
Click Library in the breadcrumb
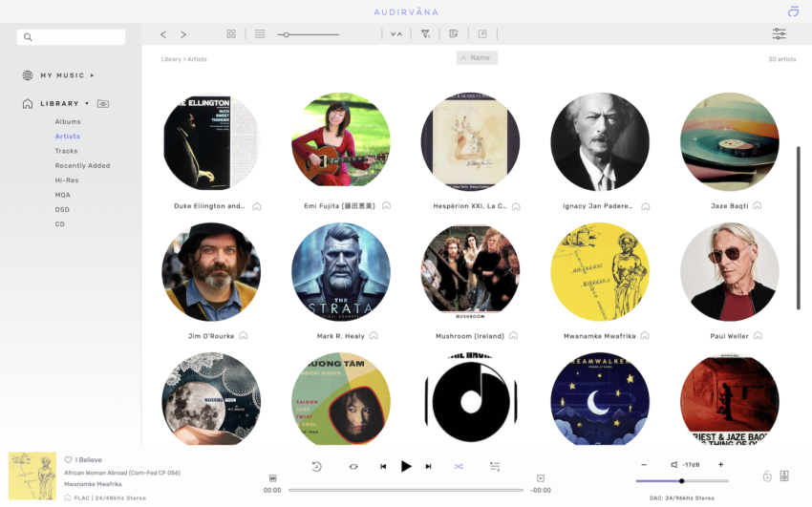171,59
